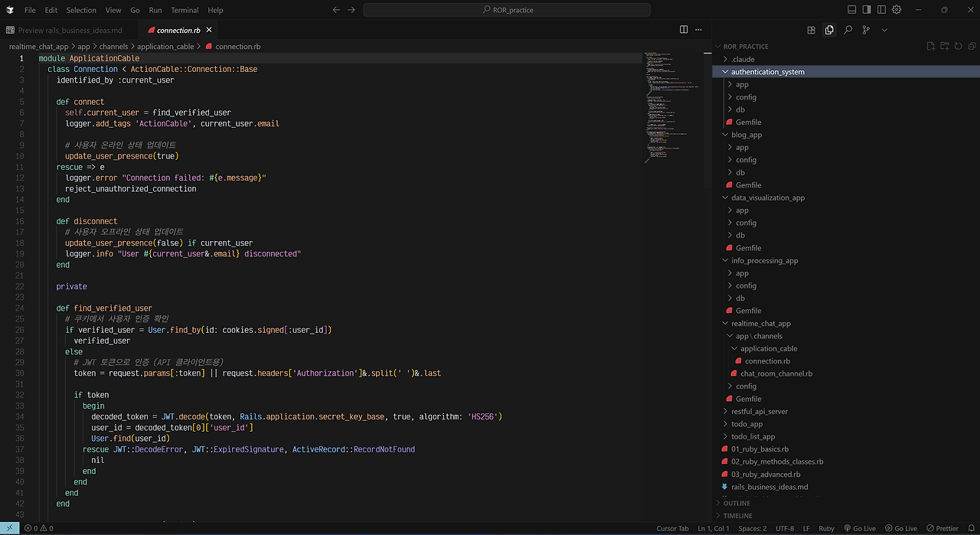The width and height of the screenshot is (980, 535).
Task: Open 01_ruby_basics.rb in Explorer
Action: (x=846, y=449)
